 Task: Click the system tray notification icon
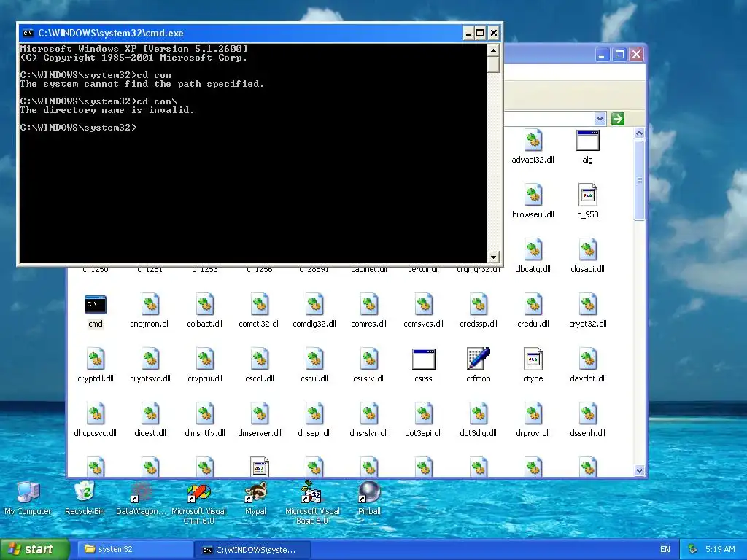(693, 550)
